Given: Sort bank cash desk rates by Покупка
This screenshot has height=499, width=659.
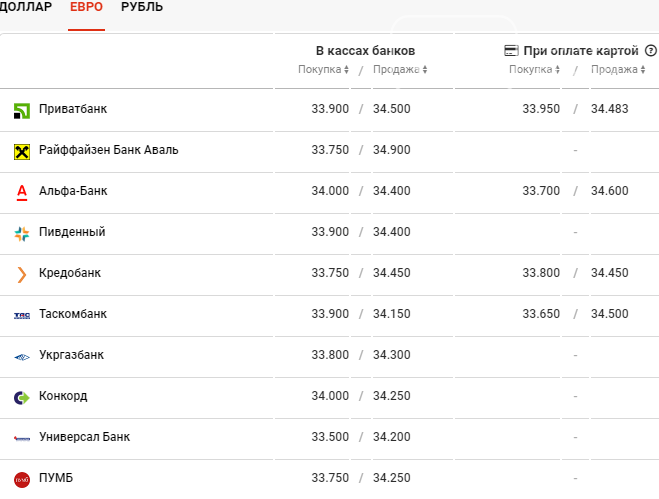Looking at the screenshot, I should pyautogui.click(x=323, y=69).
